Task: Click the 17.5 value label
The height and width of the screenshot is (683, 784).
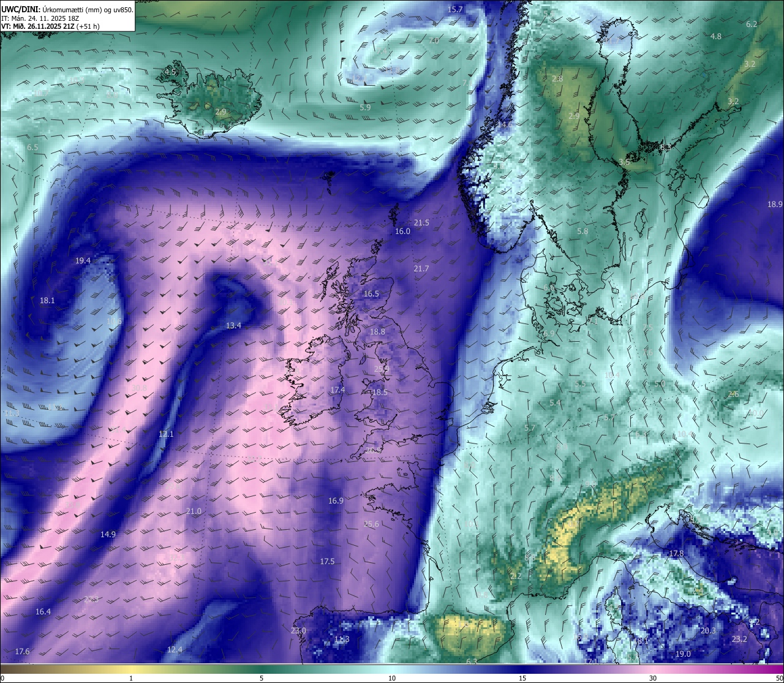Action: click(x=327, y=561)
